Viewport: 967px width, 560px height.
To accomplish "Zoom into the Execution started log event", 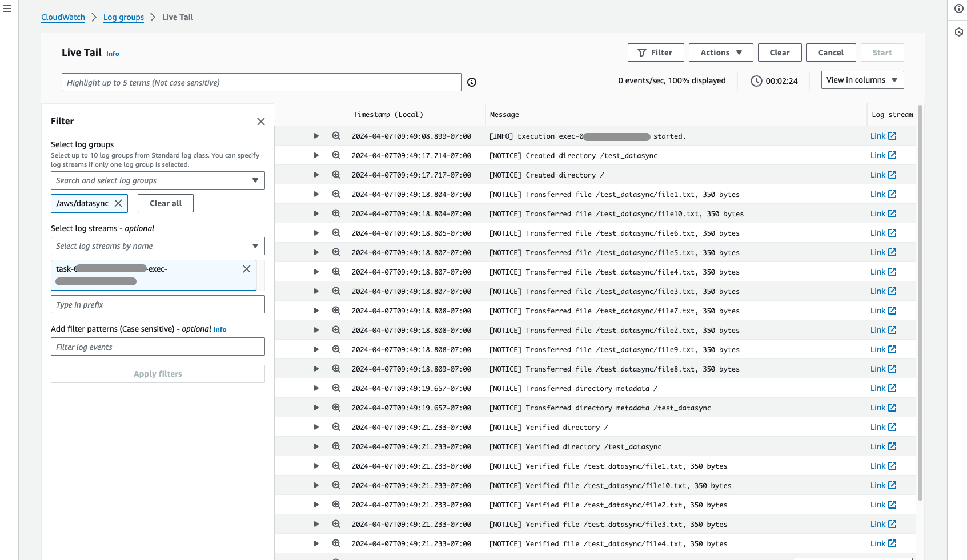I will point(336,136).
